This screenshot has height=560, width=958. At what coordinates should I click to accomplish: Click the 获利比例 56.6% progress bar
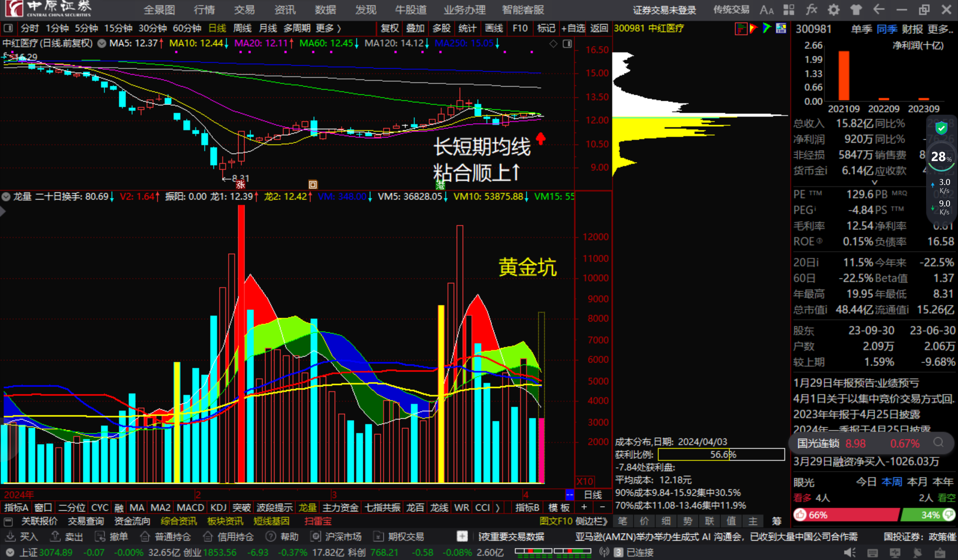click(721, 454)
